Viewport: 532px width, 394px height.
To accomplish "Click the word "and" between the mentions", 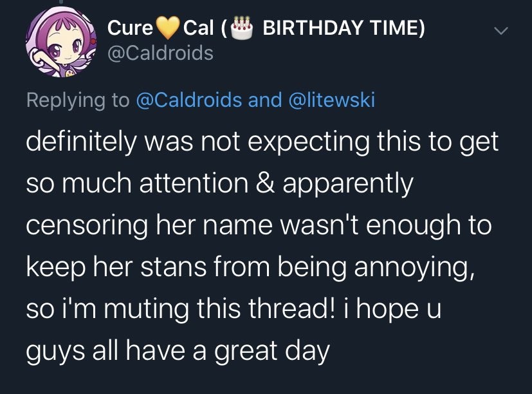I will coord(266,100).
